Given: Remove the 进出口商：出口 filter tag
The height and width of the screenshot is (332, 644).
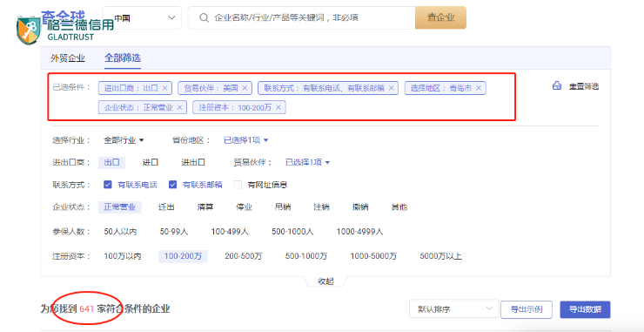Looking at the screenshot, I should tap(165, 88).
